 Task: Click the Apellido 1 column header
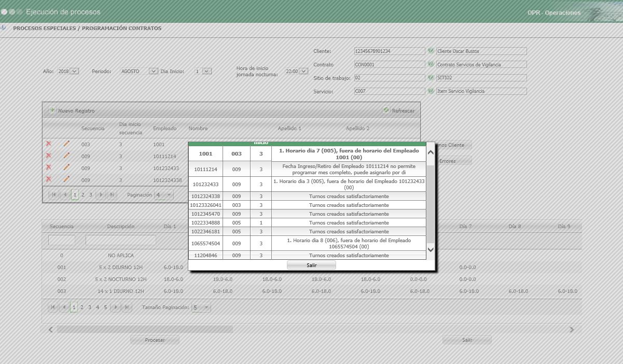(289, 128)
